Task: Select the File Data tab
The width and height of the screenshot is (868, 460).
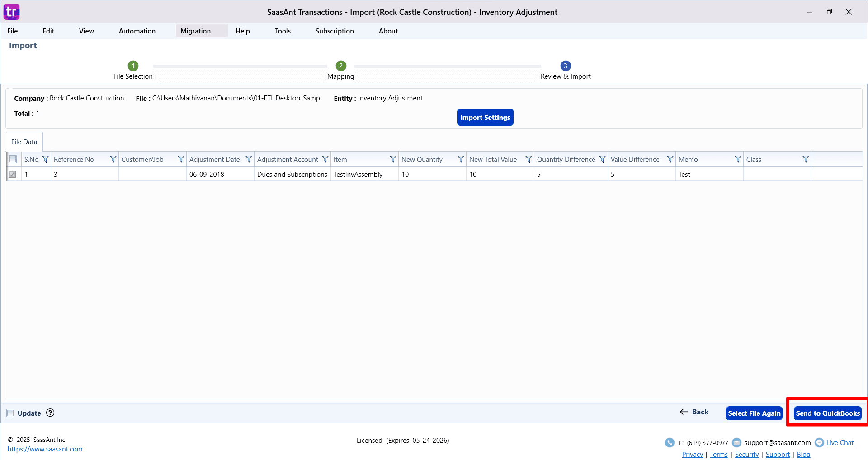Action: (x=24, y=142)
